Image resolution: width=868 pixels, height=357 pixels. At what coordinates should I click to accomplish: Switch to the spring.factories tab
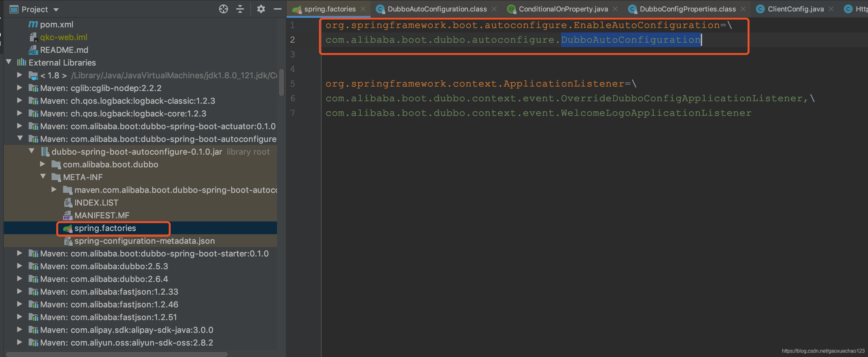point(329,9)
